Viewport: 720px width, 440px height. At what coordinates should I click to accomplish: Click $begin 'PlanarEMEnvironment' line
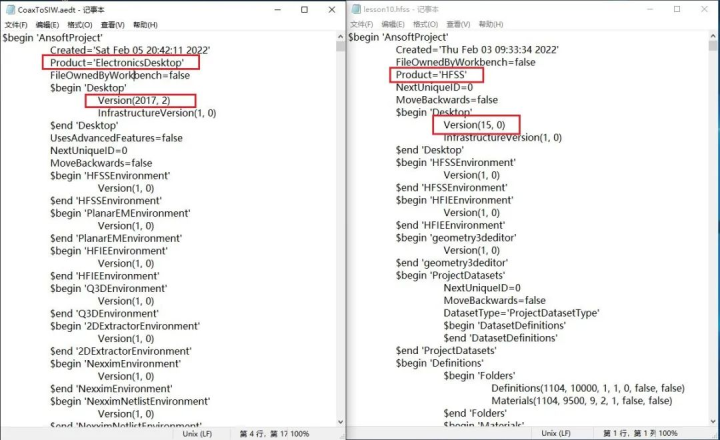click(x=120, y=214)
